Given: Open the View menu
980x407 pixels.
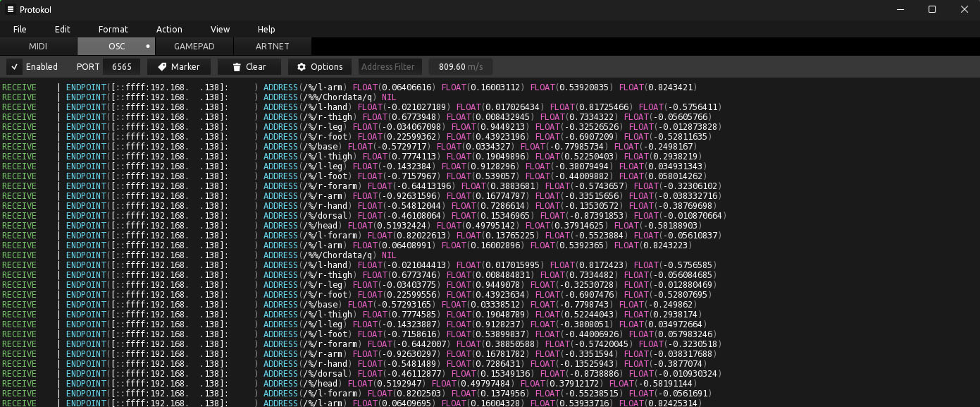Looking at the screenshot, I should pyautogui.click(x=221, y=29).
